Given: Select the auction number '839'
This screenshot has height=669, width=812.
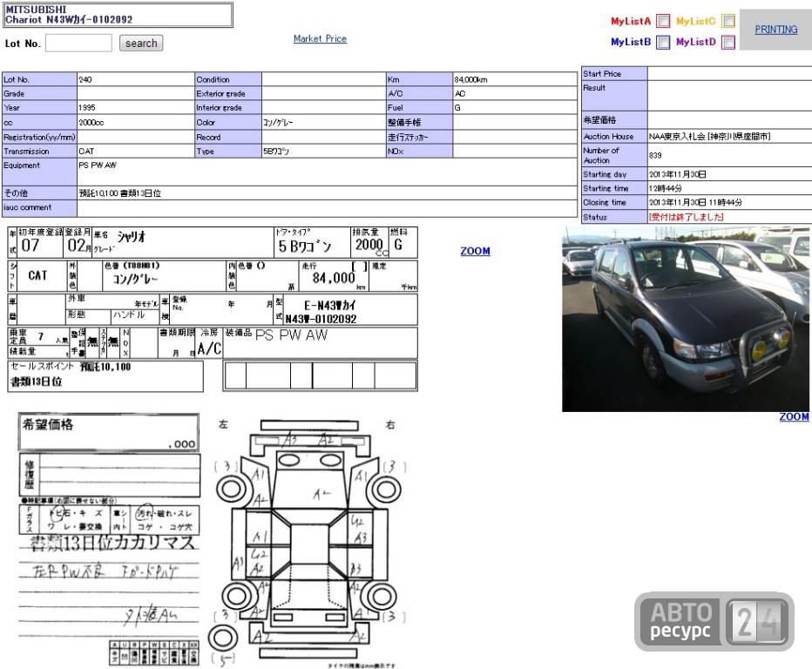Looking at the screenshot, I should pos(655,155).
